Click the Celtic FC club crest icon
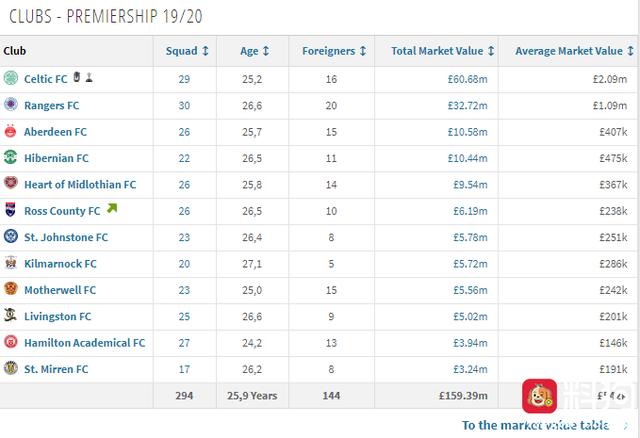Viewport: 640px width, 438px height. point(11,78)
